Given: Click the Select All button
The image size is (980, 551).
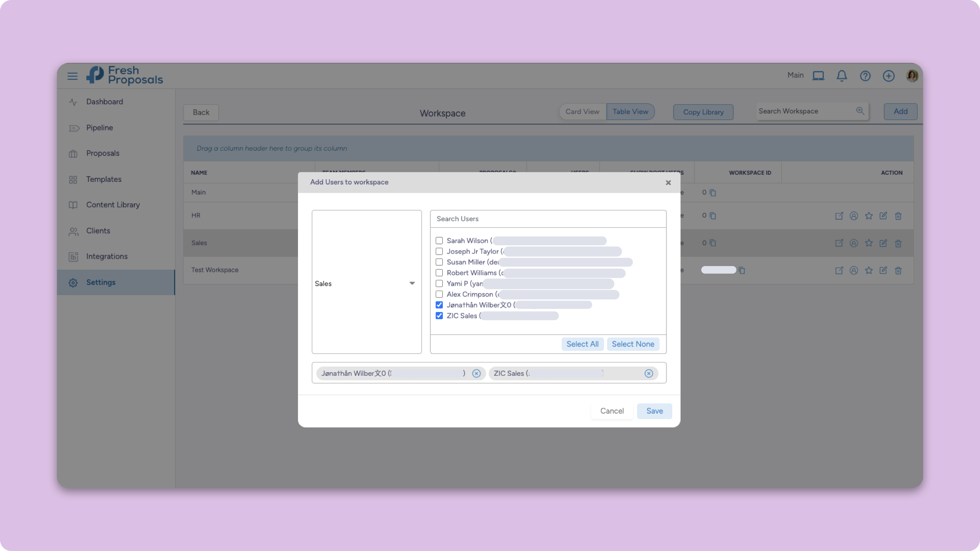Looking at the screenshot, I should 582,344.
